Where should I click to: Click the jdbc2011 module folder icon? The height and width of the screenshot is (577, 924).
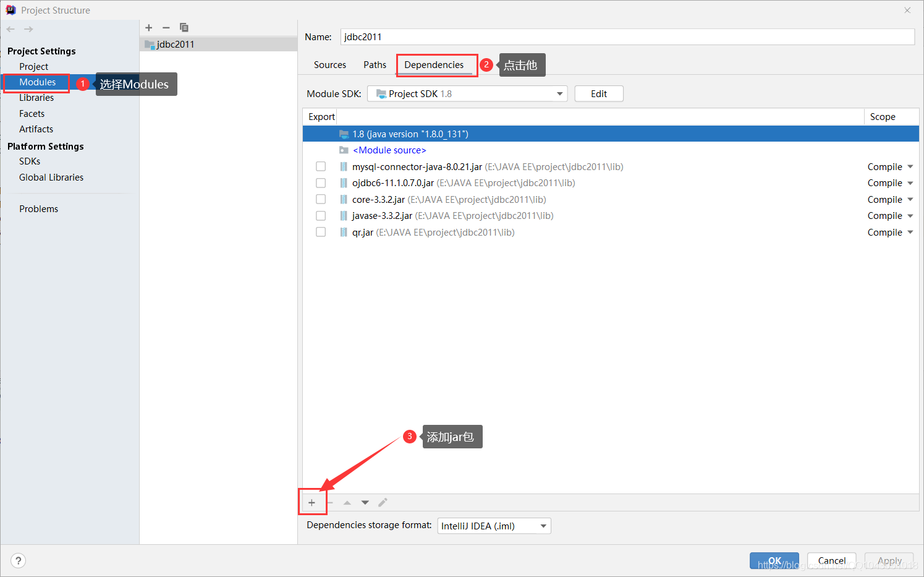150,45
